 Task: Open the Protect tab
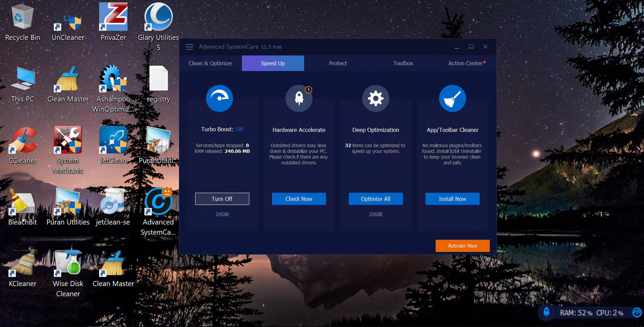click(338, 63)
